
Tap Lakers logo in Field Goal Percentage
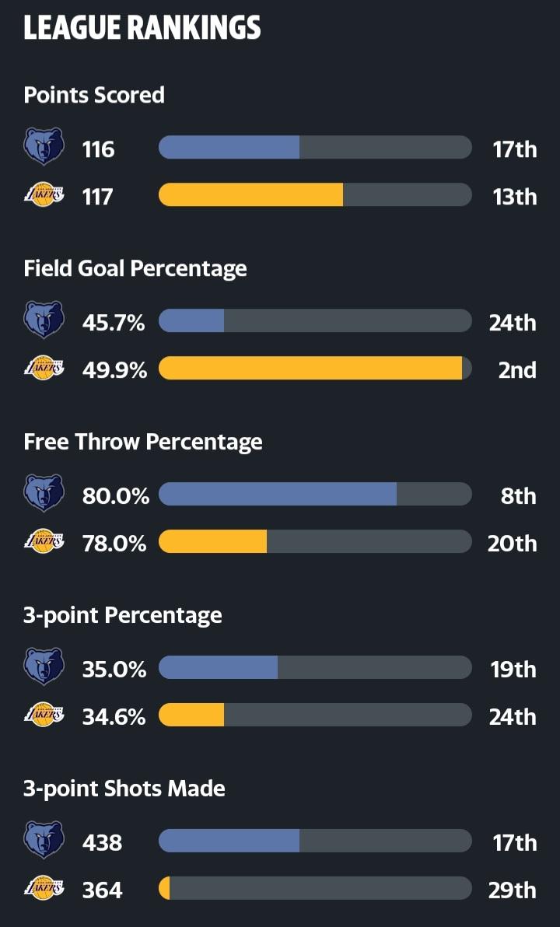pos(44,369)
